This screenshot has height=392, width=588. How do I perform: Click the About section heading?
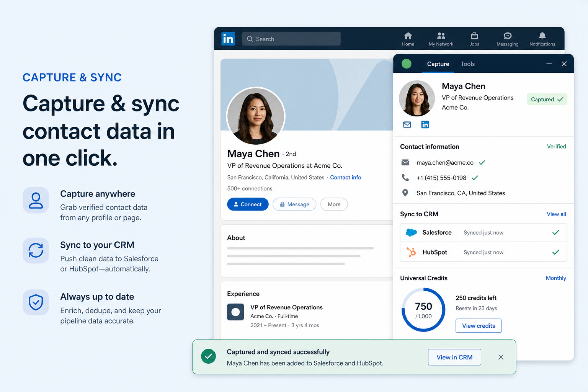coord(236,238)
